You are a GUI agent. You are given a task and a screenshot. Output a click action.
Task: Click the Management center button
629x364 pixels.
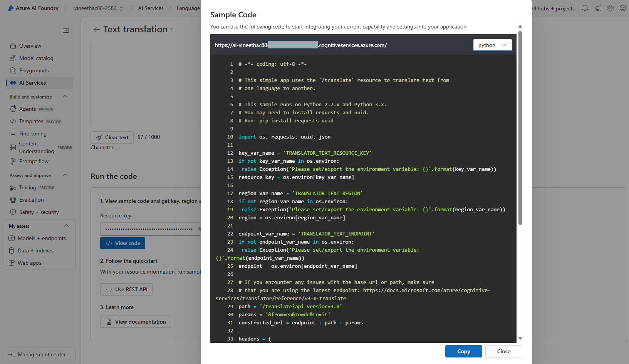point(40,354)
